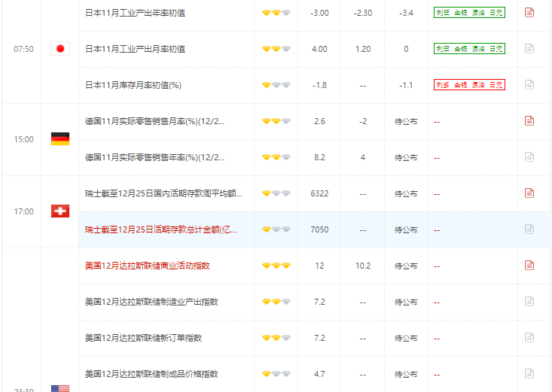Click importance stars for 达拉斯联储制成品价格指数

[x=276, y=374]
